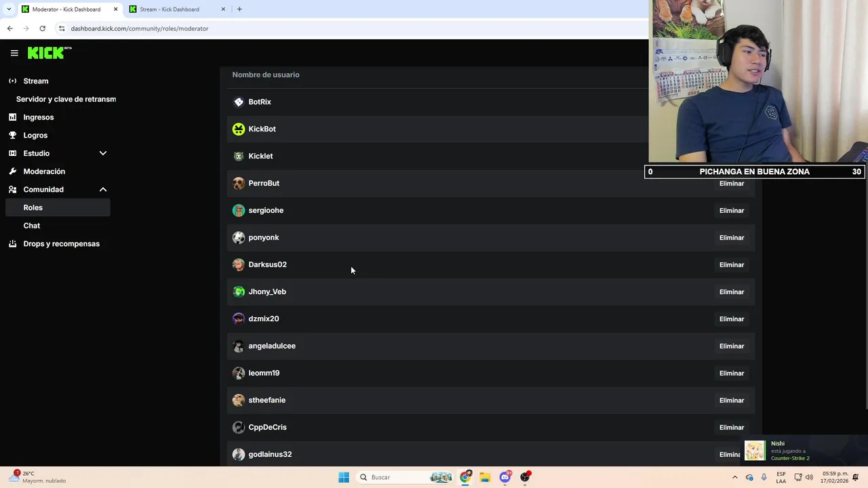The height and width of the screenshot is (488, 868).
Task: Open Chrome from the taskbar
Action: point(465,477)
